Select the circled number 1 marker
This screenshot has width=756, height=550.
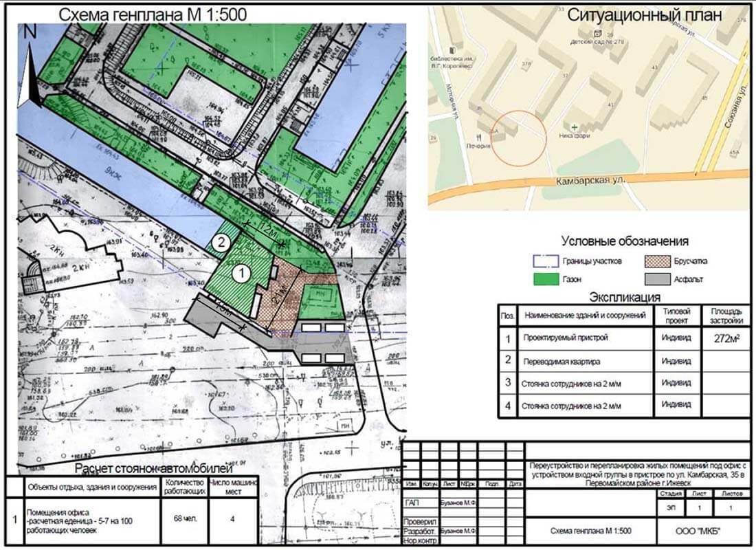[x=241, y=273]
